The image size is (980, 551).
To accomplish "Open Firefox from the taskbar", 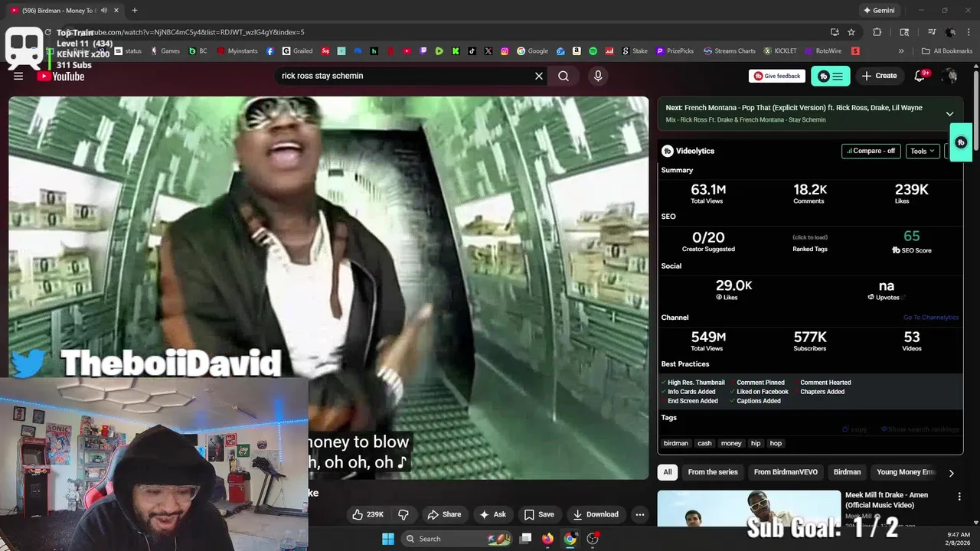I will [547, 539].
